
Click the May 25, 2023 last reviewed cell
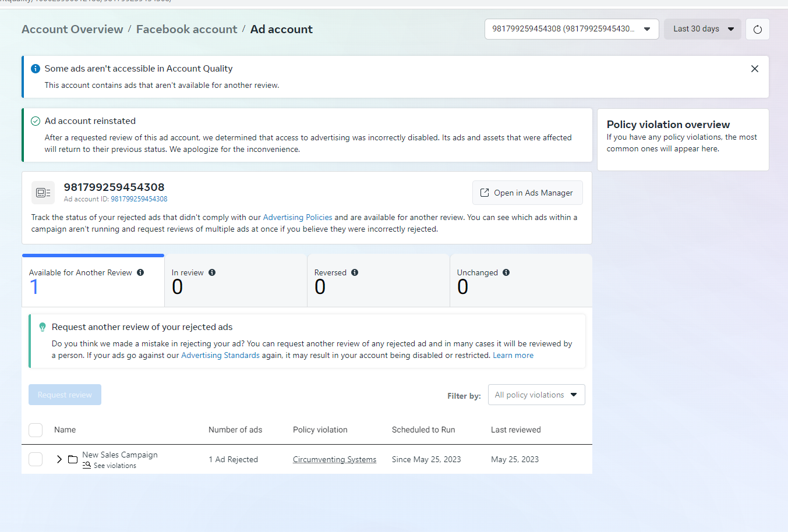pyautogui.click(x=515, y=459)
